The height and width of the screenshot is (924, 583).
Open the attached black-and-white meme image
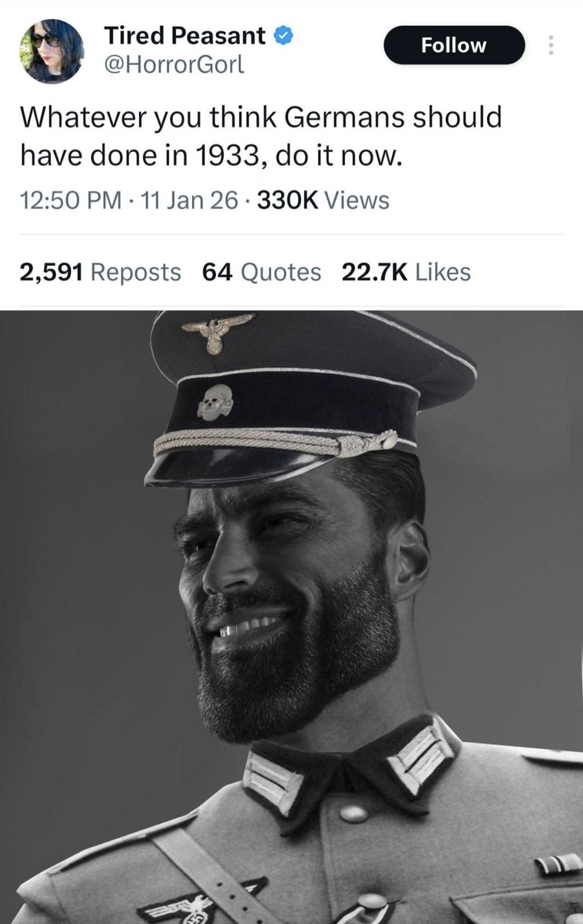coord(291,617)
